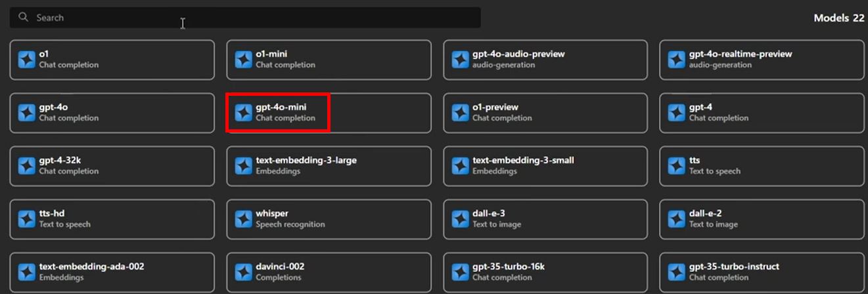Image resolution: width=868 pixels, height=294 pixels.
Task: Click Embeddings under text-embedding-ada-002
Action: click(61, 278)
